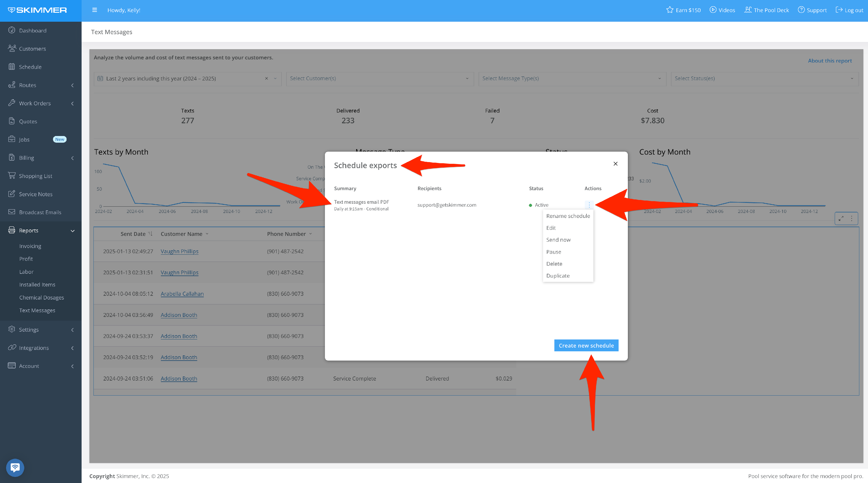Close the Schedule exports dialog
Screen dimensions: 868x483
coord(615,164)
